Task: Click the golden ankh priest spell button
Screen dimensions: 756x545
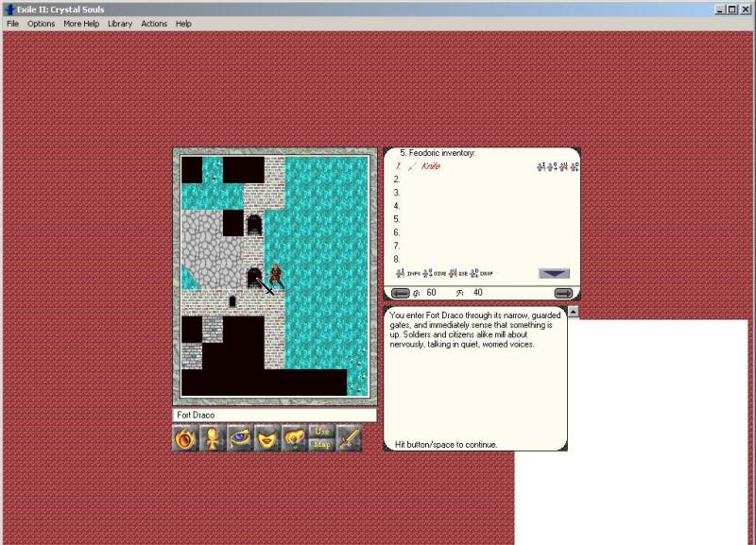Action: [x=214, y=439]
